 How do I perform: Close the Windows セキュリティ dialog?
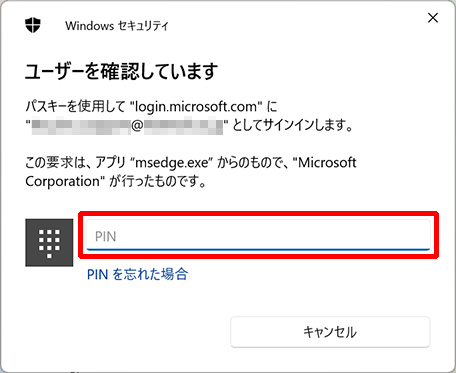433,18
